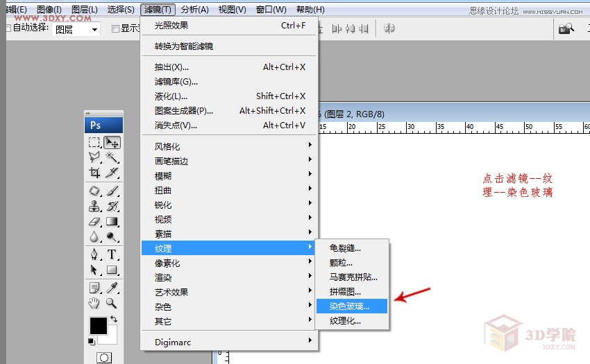The image size is (590, 364).
Task: Open 抽出(X)... filter
Action: 230,67
